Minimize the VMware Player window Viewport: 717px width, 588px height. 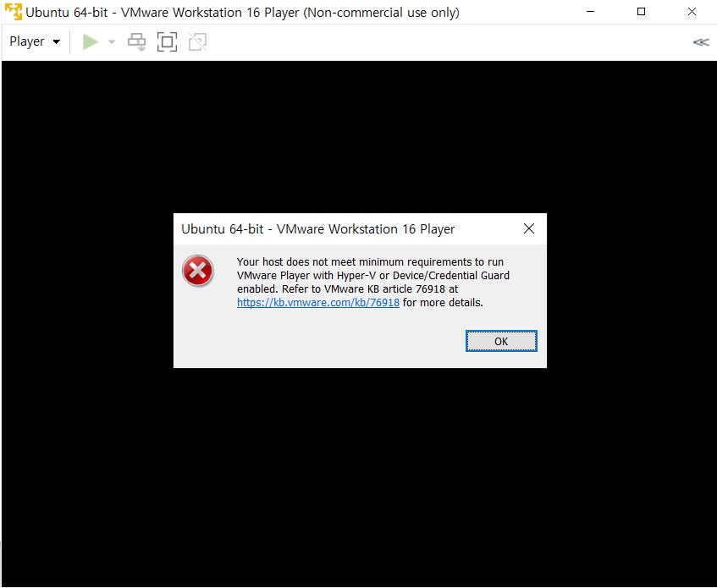[x=591, y=12]
